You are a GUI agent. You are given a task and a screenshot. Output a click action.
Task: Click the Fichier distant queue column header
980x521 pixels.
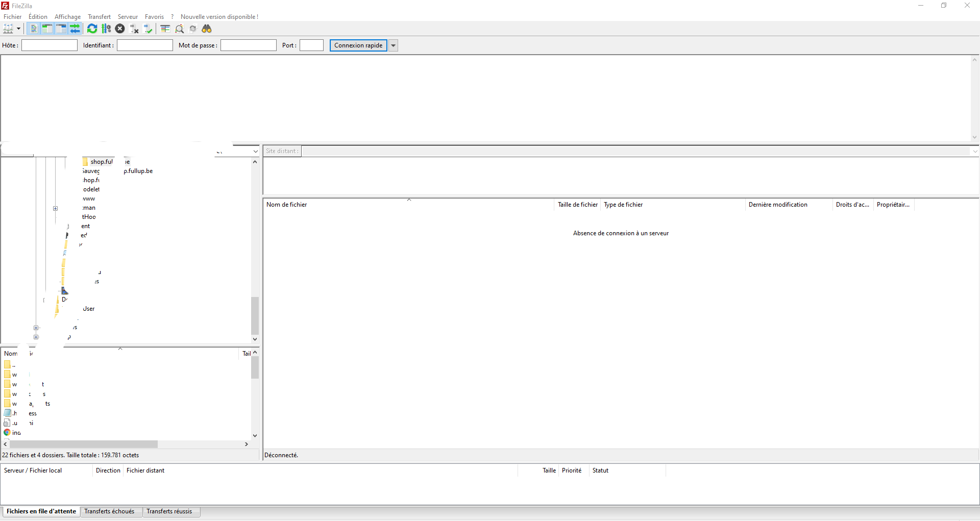click(321, 470)
